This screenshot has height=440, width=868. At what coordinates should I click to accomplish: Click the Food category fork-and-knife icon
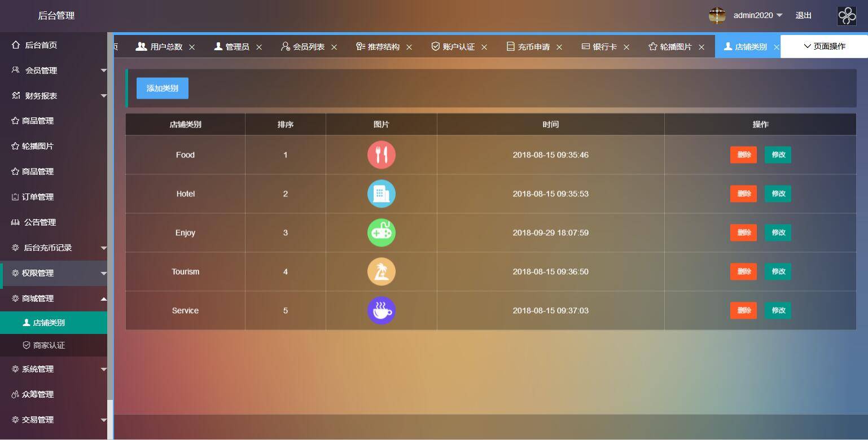(x=381, y=155)
